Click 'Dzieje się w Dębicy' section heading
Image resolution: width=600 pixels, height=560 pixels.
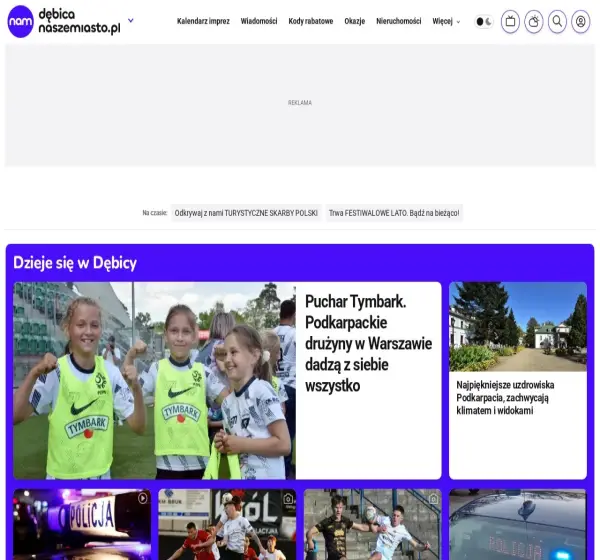pyautogui.click(x=75, y=263)
